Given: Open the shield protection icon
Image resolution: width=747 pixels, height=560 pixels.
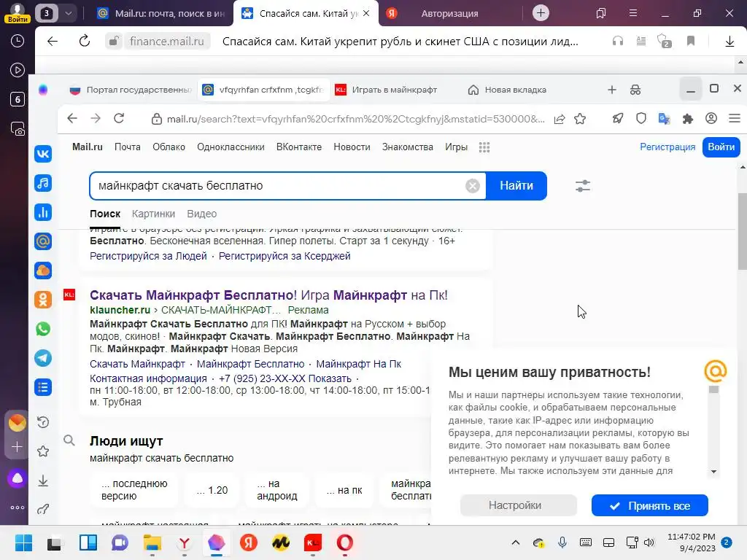Looking at the screenshot, I should (641, 119).
